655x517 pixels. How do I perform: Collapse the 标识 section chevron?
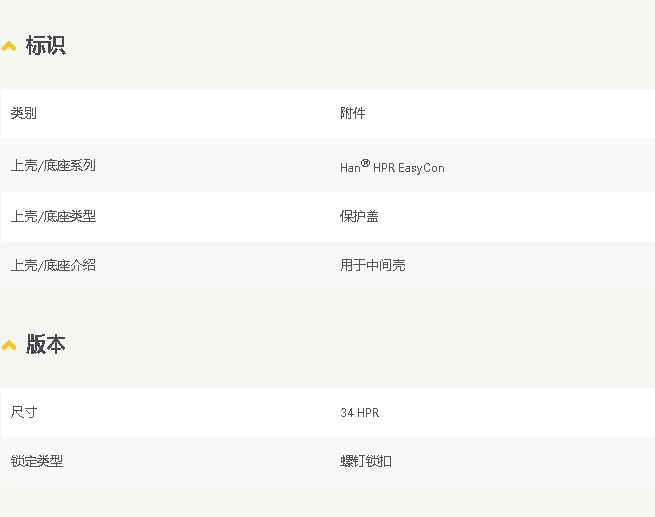tap(9, 46)
